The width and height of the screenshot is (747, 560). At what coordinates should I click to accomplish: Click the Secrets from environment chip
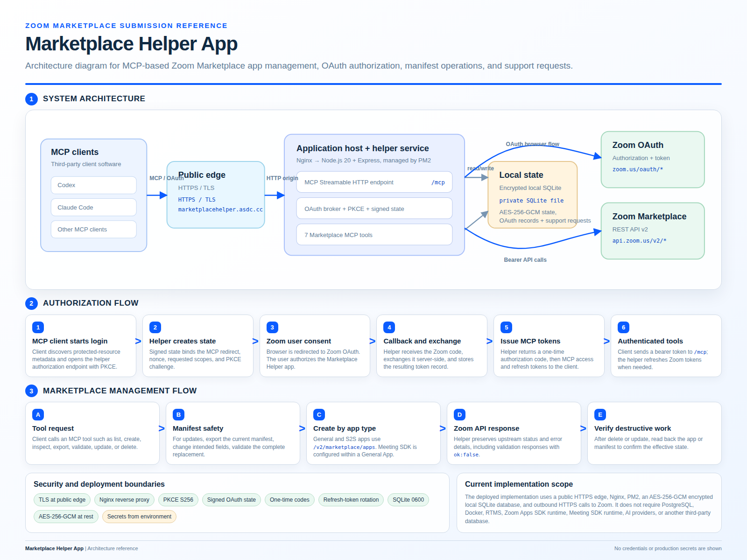pyautogui.click(x=139, y=517)
